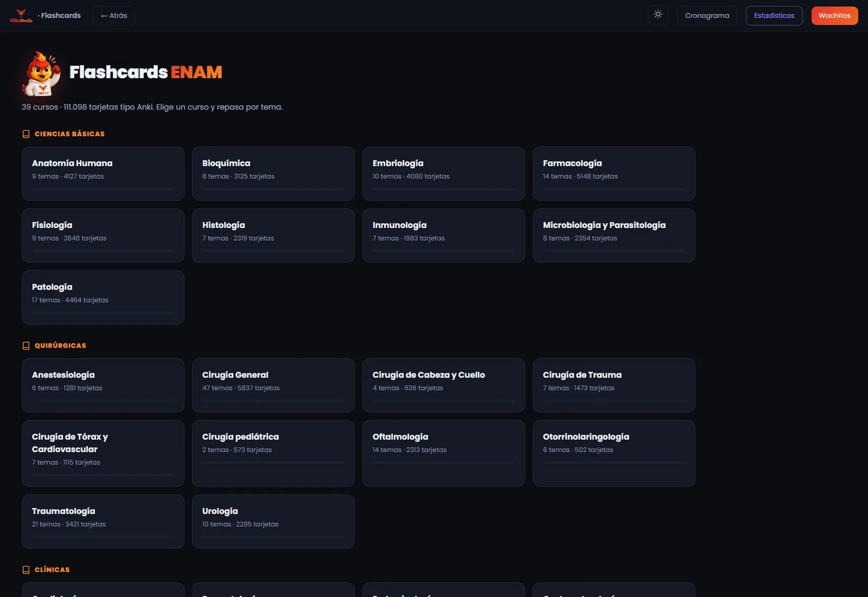The height and width of the screenshot is (597, 868).
Task: Click the Anatomía Humana progress bar
Action: point(103,189)
